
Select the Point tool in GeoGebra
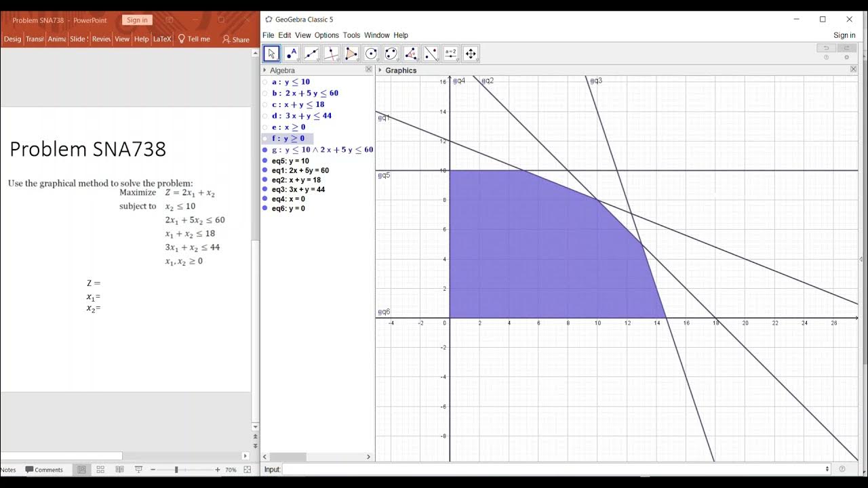(292, 54)
